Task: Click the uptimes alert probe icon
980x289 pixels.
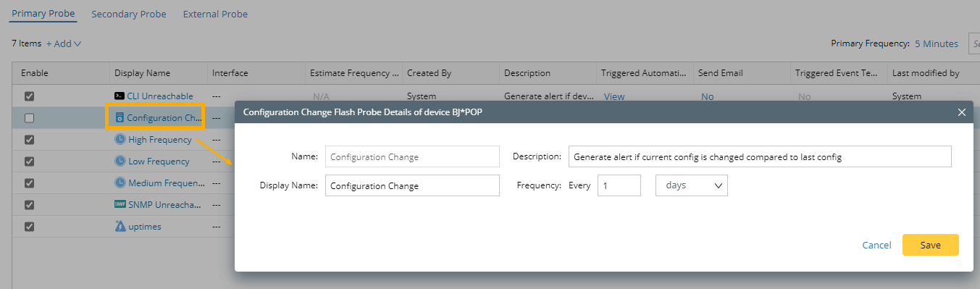Action: [x=120, y=227]
